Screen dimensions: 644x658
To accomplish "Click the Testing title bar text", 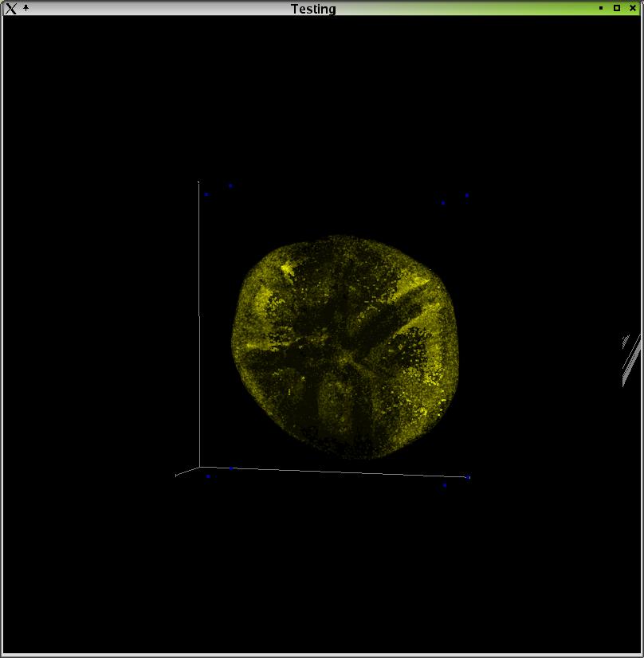I will click(x=313, y=9).
